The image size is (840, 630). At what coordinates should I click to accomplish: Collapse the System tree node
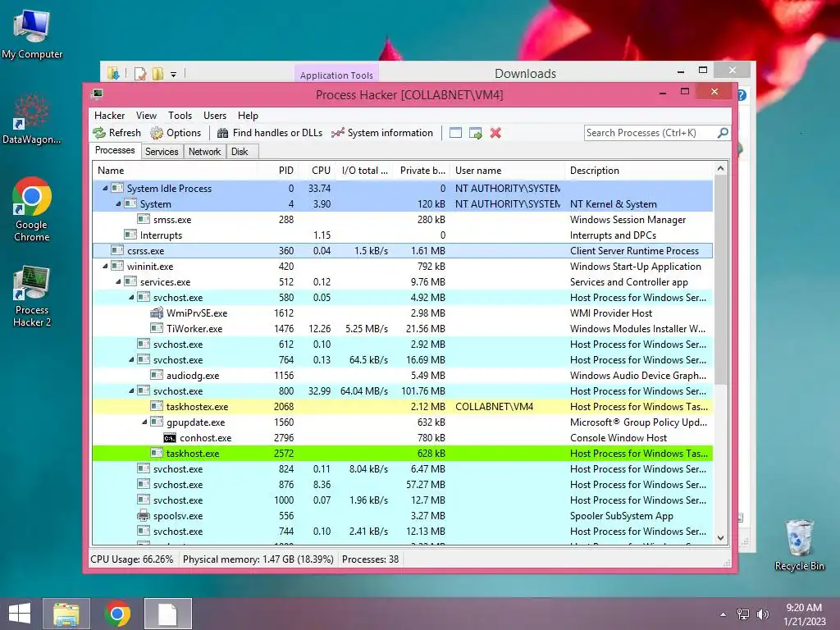(x=118, y=204)
